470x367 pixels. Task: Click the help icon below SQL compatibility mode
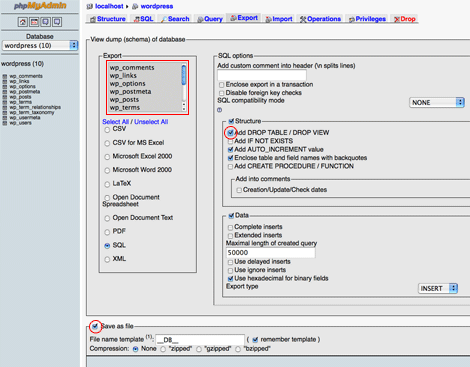pyautogui.click(x=219, y=110)
